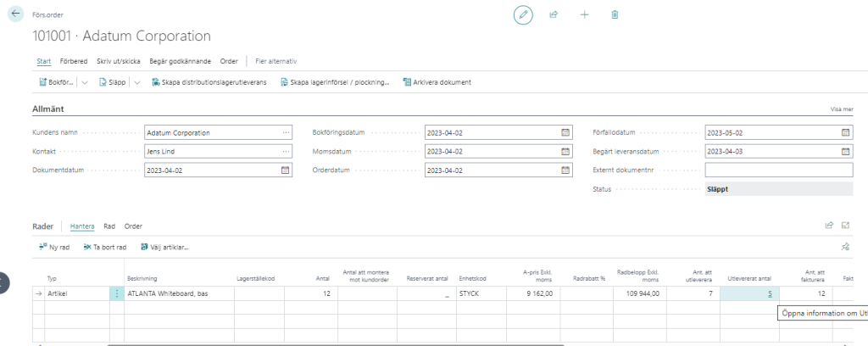Click Visa mer link
The height and width of the screenshot is (346, 868).
click(x=842, y=110)
